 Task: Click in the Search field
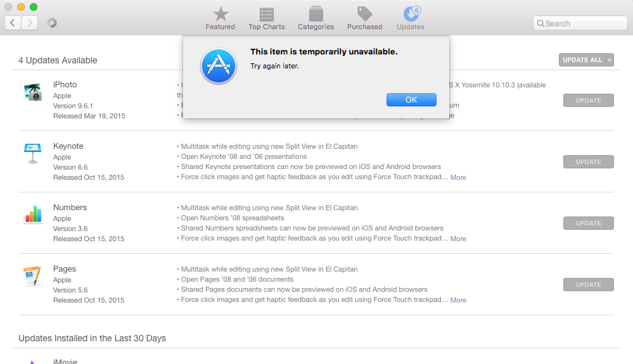[x=580, y=23]
